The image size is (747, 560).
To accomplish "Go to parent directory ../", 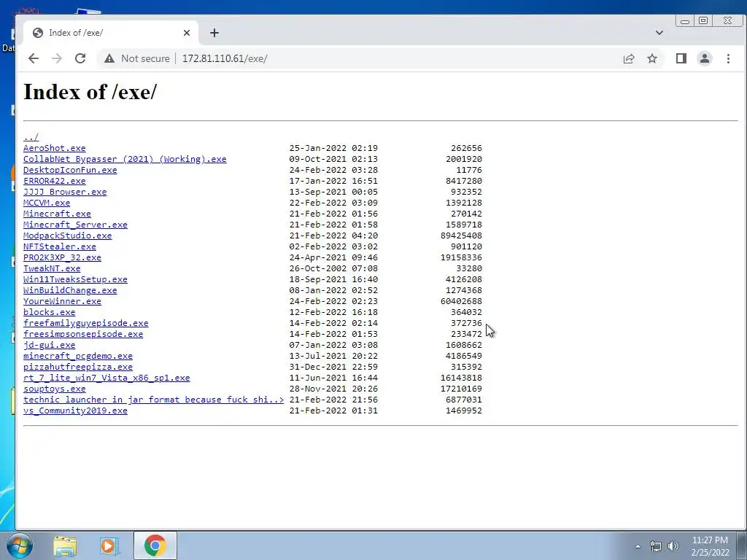I will (31, 137).
